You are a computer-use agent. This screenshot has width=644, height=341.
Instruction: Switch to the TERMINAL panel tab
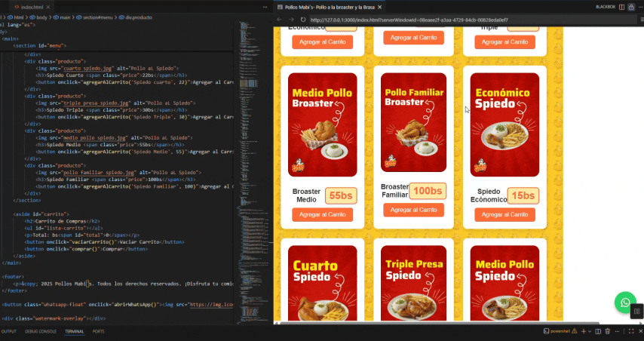click(75, 331)
